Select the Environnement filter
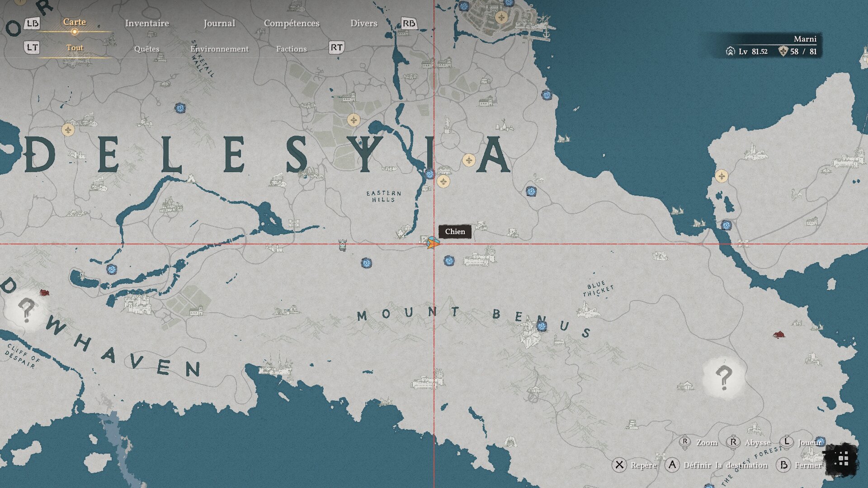Image resolution: width=868 pixels, height=488 pixels. tap(219, 49)
